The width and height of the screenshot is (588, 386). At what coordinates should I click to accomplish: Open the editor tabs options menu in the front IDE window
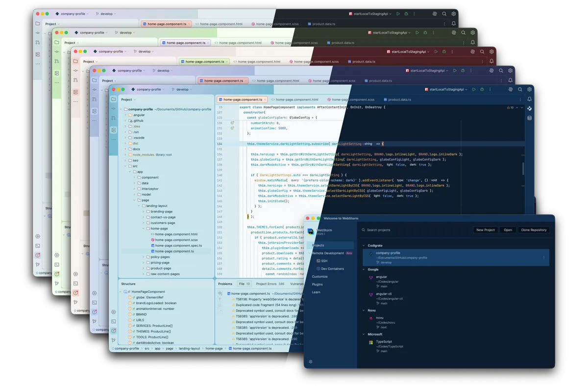[x=520, y=100]
